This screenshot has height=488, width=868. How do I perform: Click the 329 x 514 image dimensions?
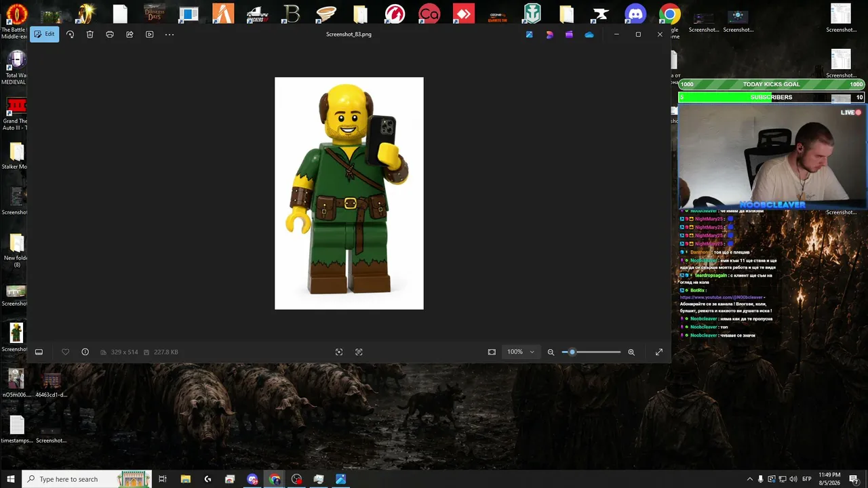(x=124, y=352)
